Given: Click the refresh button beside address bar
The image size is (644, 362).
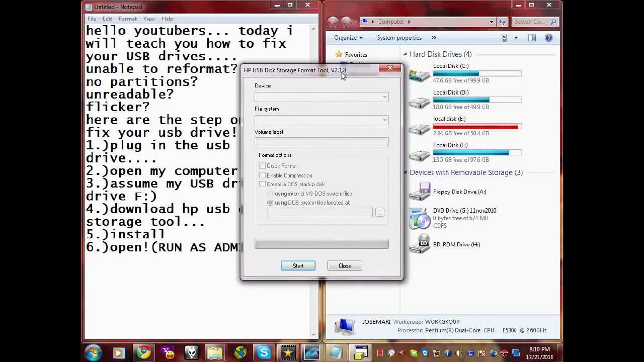Looking at the screenshot, I should point(502,22).
